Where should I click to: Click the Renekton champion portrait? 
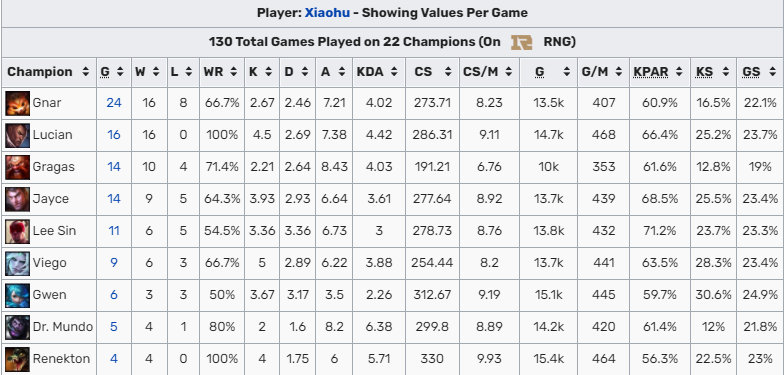tap(18, 359)
